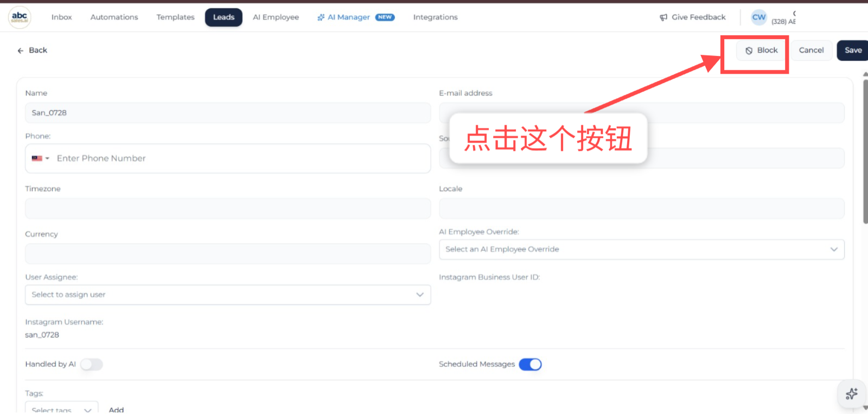868x414 pixels.
Task: Click the abc sales.ai logo
Action: pos(20,17)
